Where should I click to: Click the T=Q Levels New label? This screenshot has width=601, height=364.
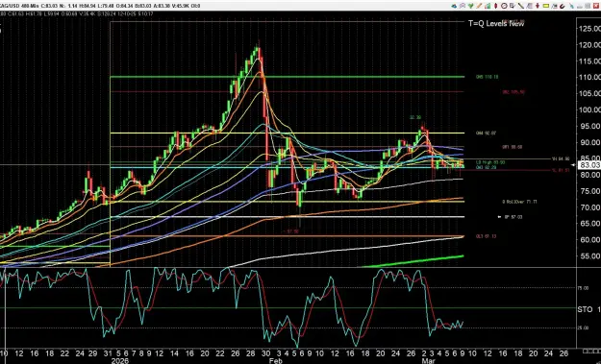pos(496,23)
